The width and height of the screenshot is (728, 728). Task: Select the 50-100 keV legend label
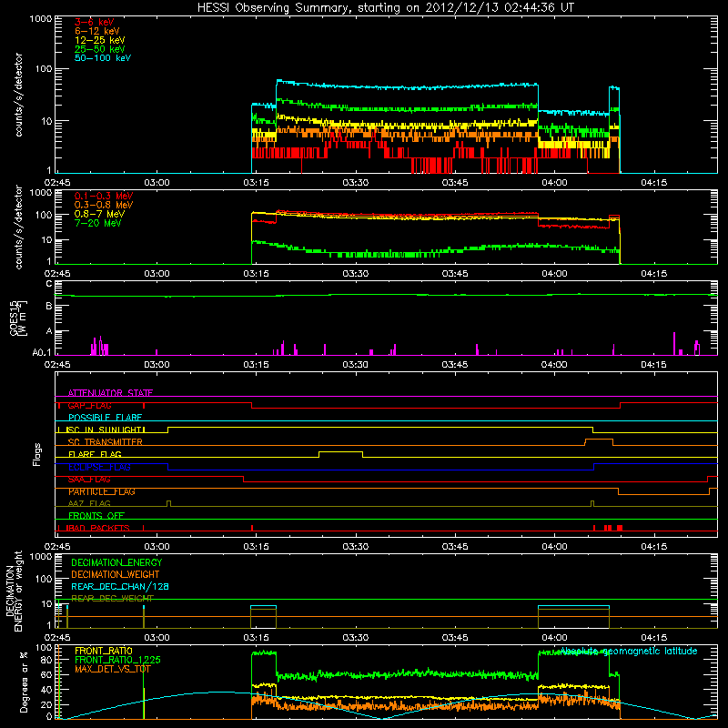(103, 58)
